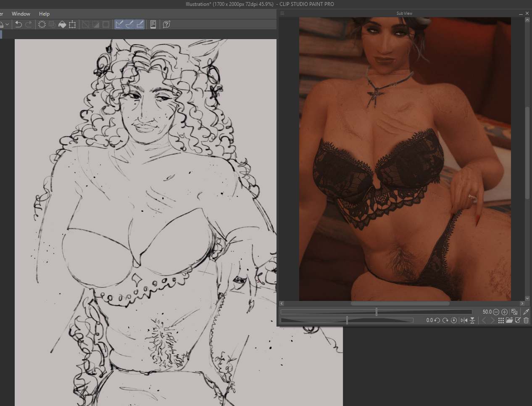532x406 pixels.
Task: Expand dropdown arrow left of Undo
Action: tap(7, 24)
